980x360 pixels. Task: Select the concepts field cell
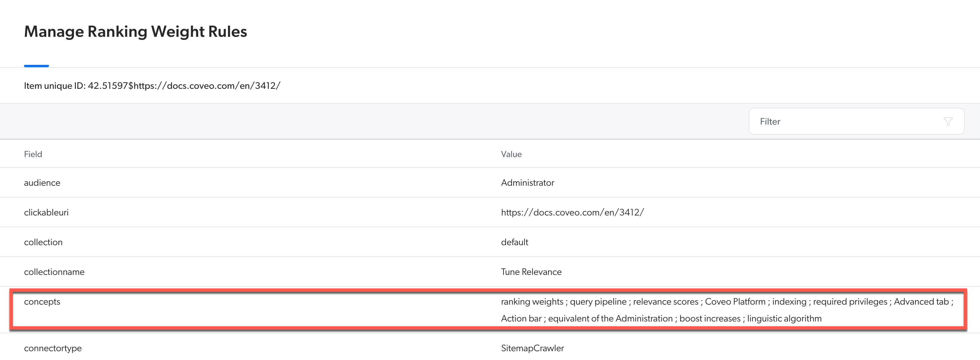pos(42,302)
